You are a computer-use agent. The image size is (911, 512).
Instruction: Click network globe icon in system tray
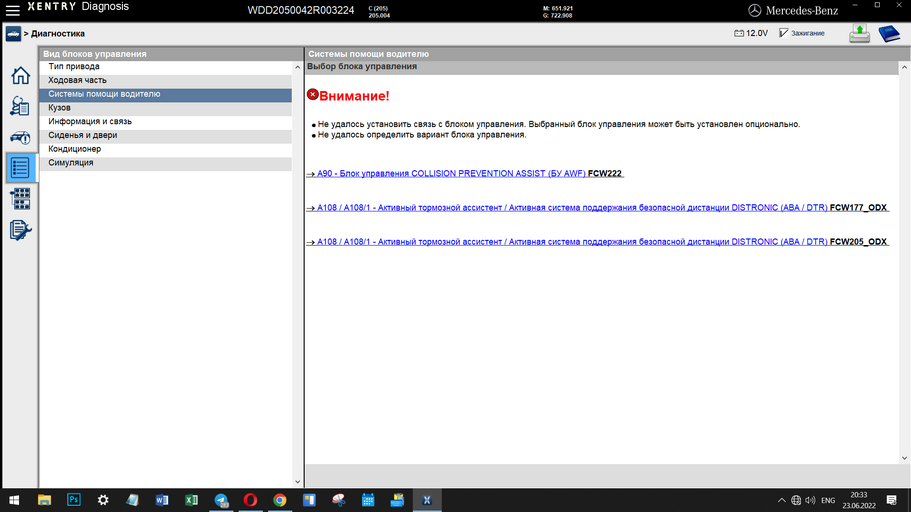tap(796, 500)
